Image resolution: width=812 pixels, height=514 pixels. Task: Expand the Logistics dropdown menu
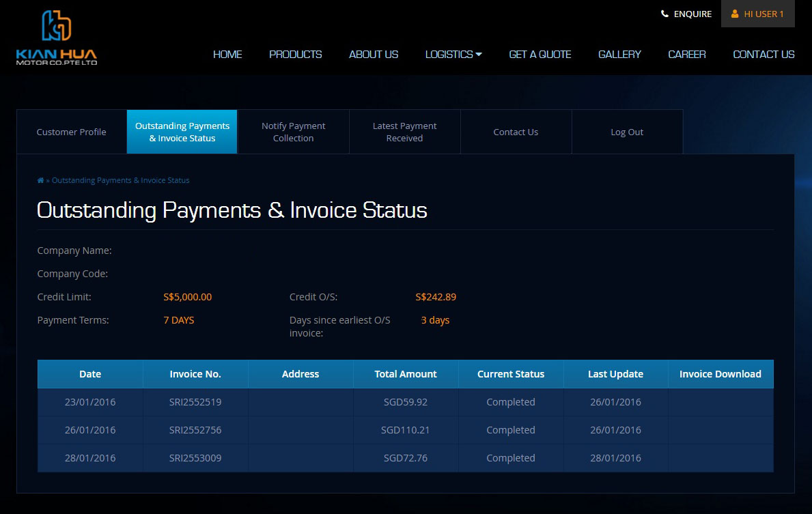pyautogui.click(x=453, y=54)
